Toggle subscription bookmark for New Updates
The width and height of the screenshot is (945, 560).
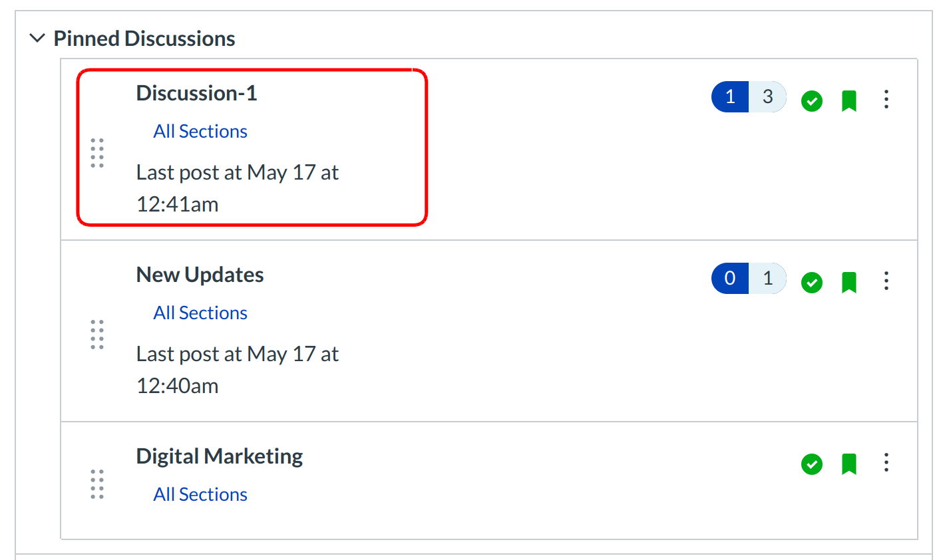849,283
